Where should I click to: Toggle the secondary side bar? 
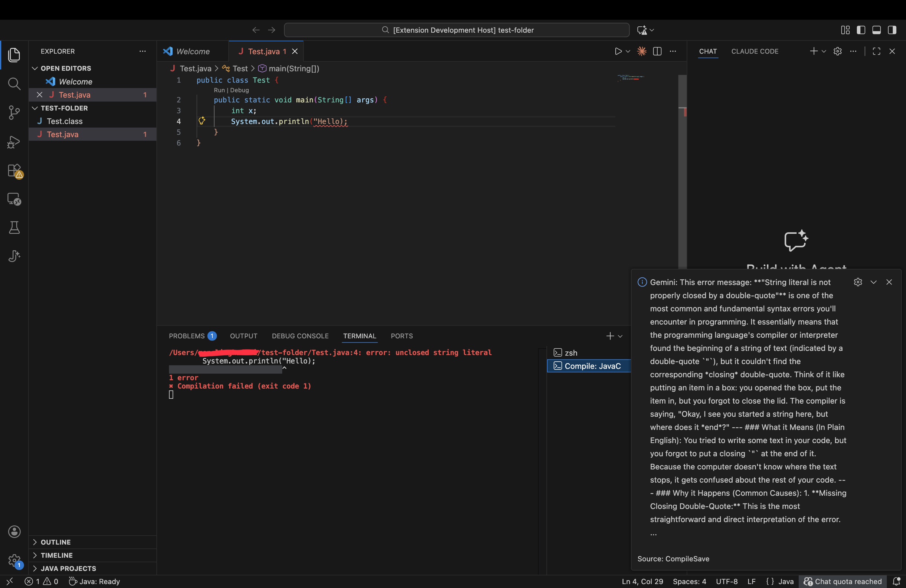click(x=892, y=30)
